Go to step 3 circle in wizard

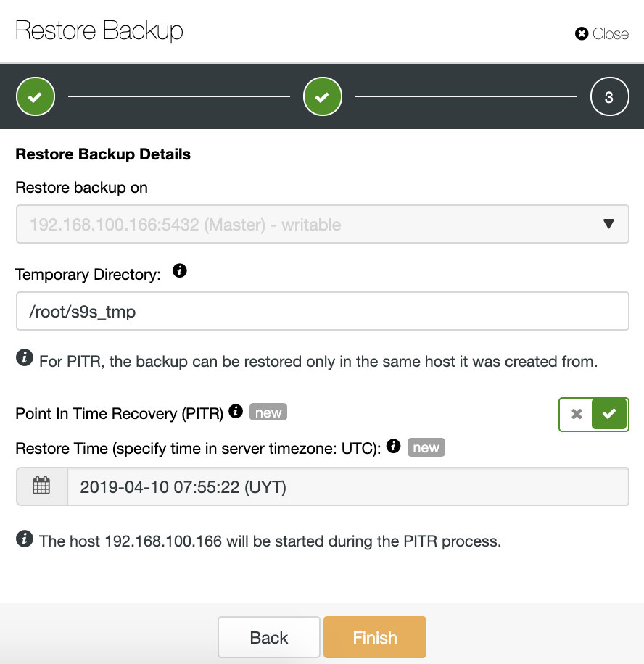point(609,96)
